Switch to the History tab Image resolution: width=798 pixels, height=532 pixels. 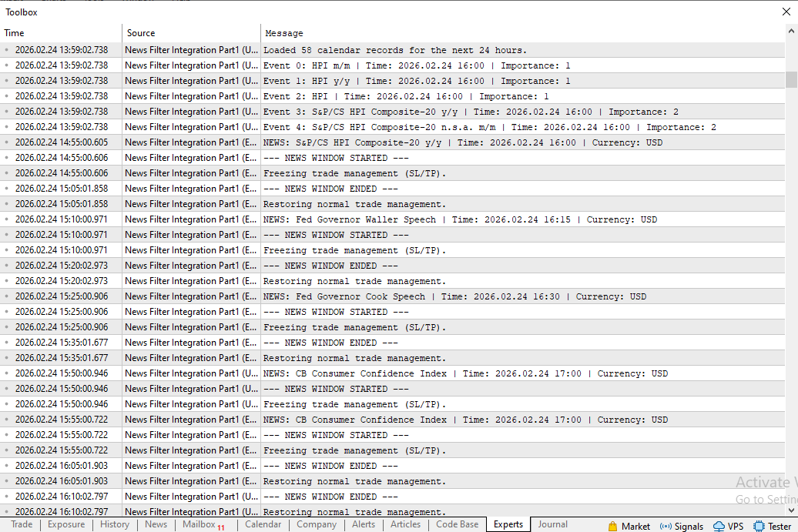(115, 524)
